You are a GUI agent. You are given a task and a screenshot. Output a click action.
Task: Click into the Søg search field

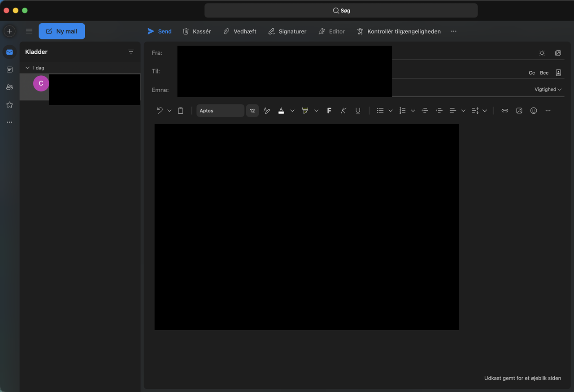click(x=341, y=10)
